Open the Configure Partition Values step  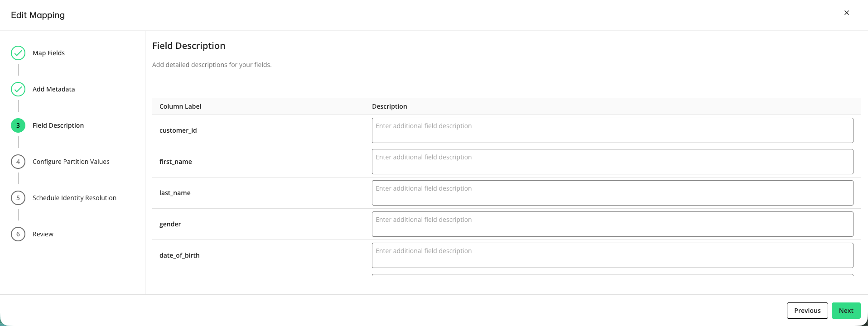pos(71,162)
